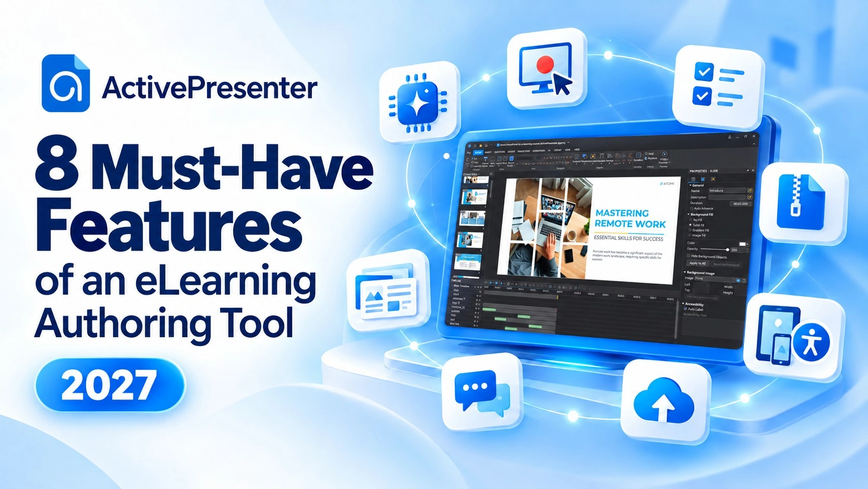The image size is (868, 489).
Task: Click the Name input field
Action: click(x=727, y=191)
